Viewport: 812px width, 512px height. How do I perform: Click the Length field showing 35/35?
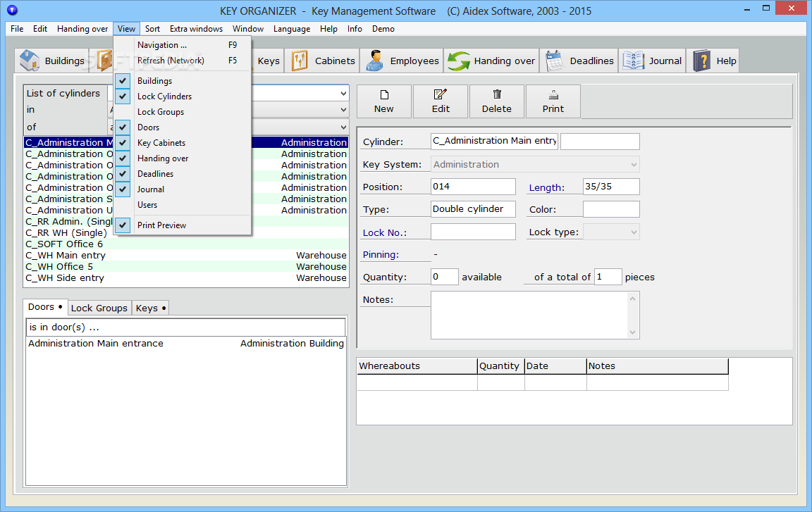click(611, 187)
